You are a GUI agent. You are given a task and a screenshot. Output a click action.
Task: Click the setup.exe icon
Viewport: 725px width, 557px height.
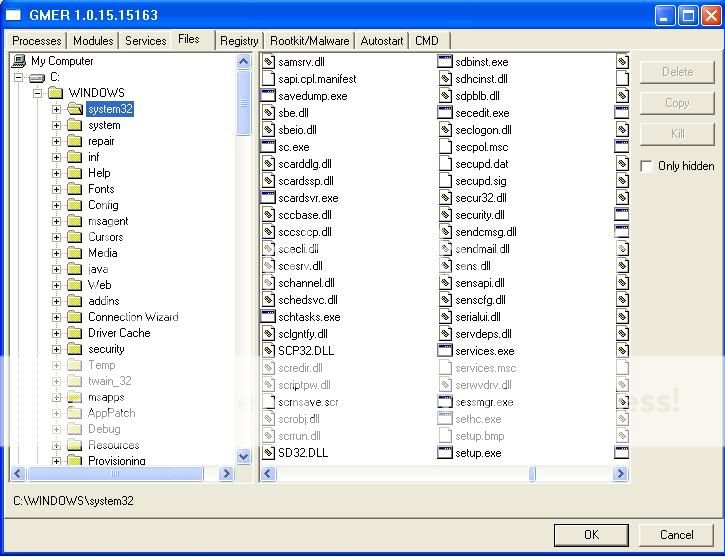point(445,453)
